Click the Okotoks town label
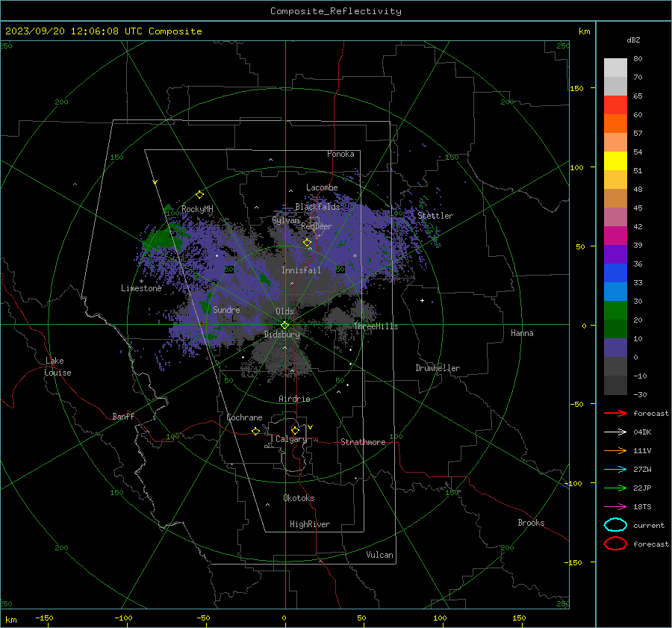672x628 pixels. pos(299,498)
